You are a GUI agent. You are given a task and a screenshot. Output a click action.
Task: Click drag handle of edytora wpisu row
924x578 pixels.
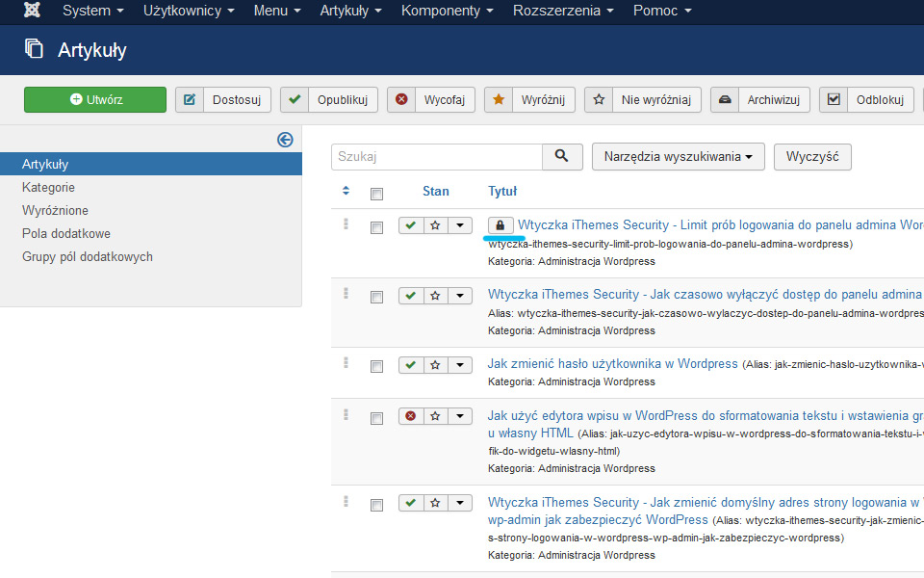click(x=346, y=414)
